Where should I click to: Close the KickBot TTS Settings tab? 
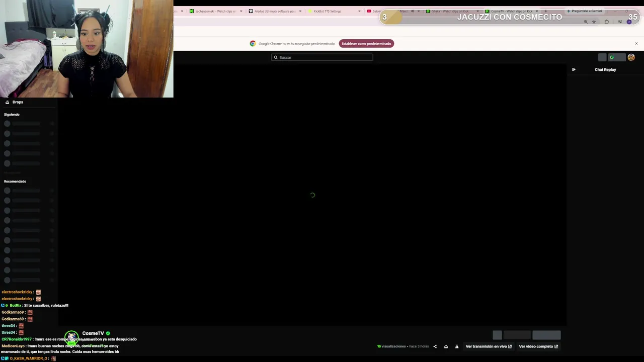click(359, 11)
